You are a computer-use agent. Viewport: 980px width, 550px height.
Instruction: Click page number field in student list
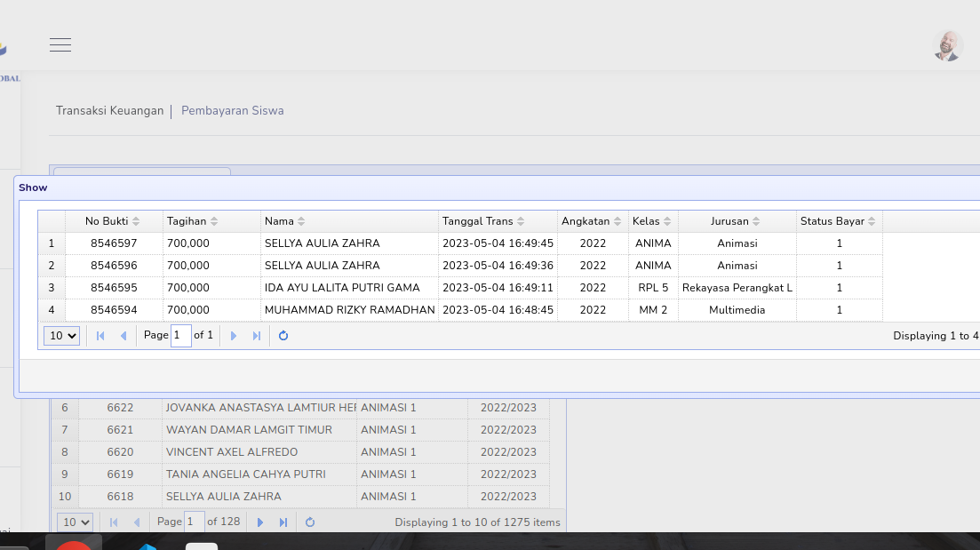click(195, 522)
